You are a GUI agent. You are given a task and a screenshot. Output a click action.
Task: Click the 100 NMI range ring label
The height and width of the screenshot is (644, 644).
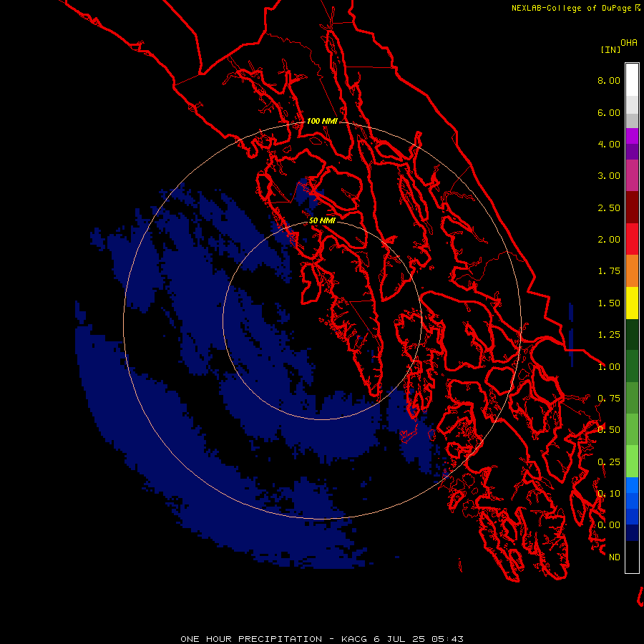click(x=322, y=121)
